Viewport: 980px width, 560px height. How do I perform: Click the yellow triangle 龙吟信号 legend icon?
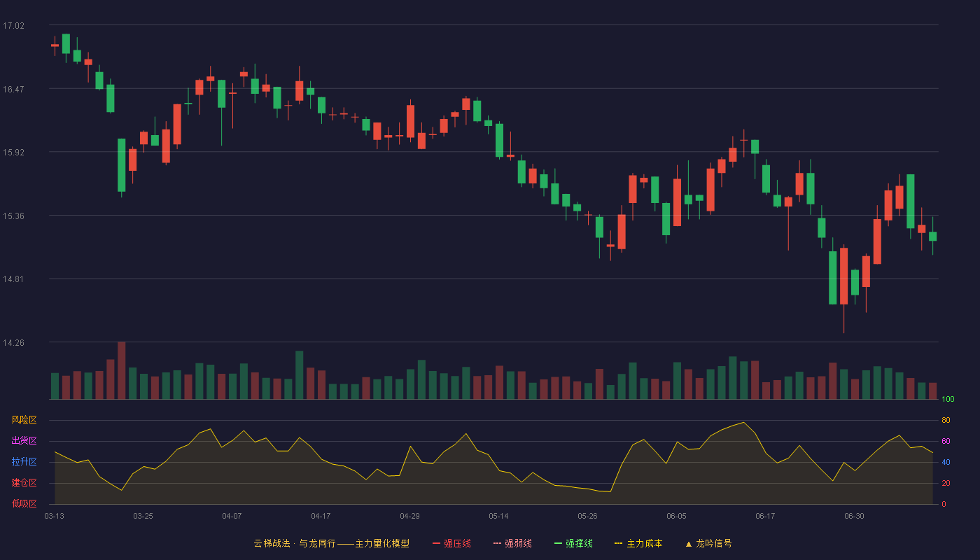tap(688, 543)
